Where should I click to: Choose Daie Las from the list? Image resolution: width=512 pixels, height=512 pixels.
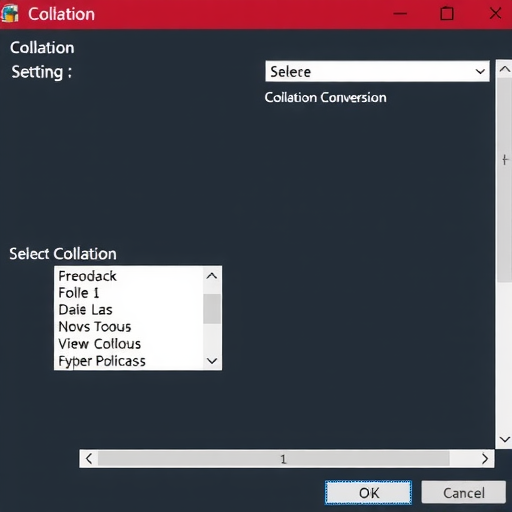click(x=85, y=310)
